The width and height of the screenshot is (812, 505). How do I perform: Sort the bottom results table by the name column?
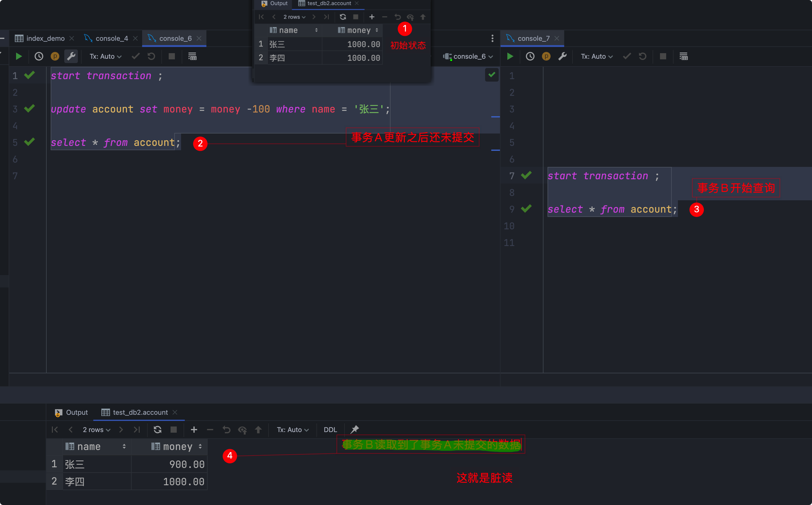tap(124, 447)
